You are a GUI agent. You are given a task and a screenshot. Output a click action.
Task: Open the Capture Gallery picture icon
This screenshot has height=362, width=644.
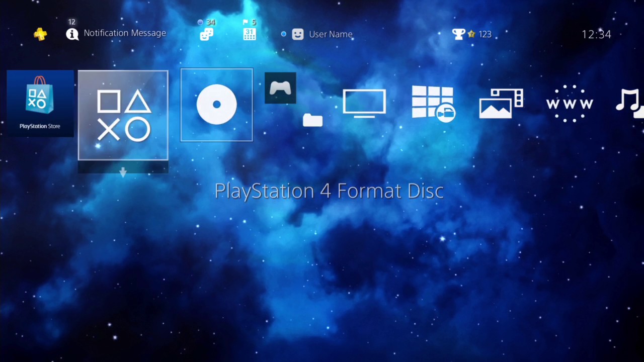(501, 104)
